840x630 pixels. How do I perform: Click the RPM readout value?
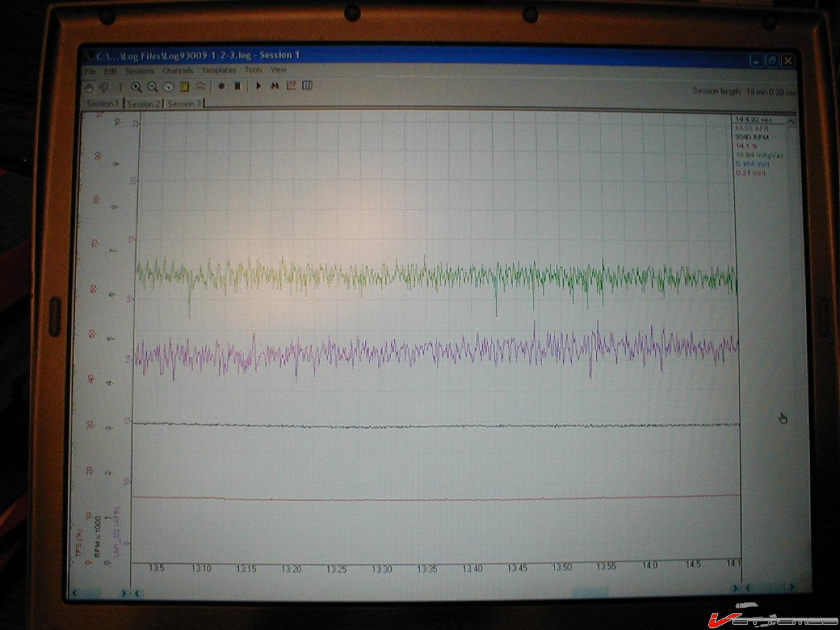751,137
